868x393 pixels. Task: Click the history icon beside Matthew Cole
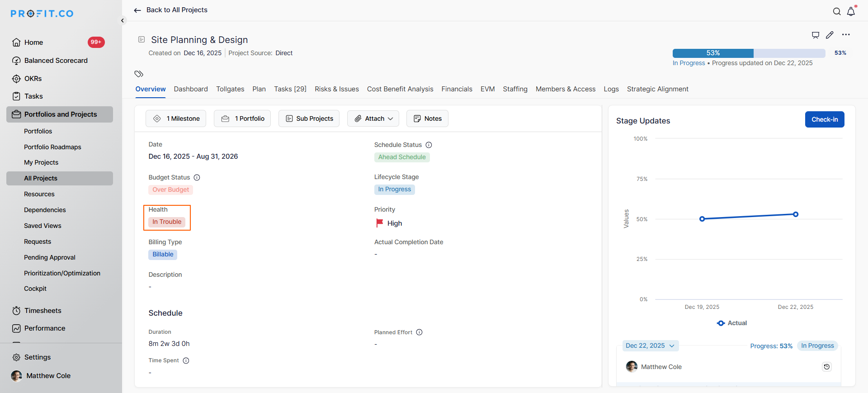tap(826, 367)
